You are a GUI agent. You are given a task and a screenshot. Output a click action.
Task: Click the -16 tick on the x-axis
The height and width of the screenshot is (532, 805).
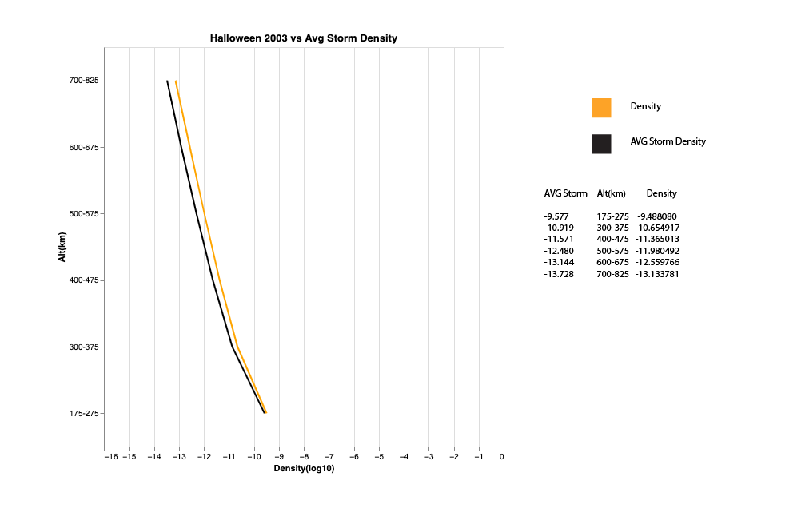click(111, 456)
